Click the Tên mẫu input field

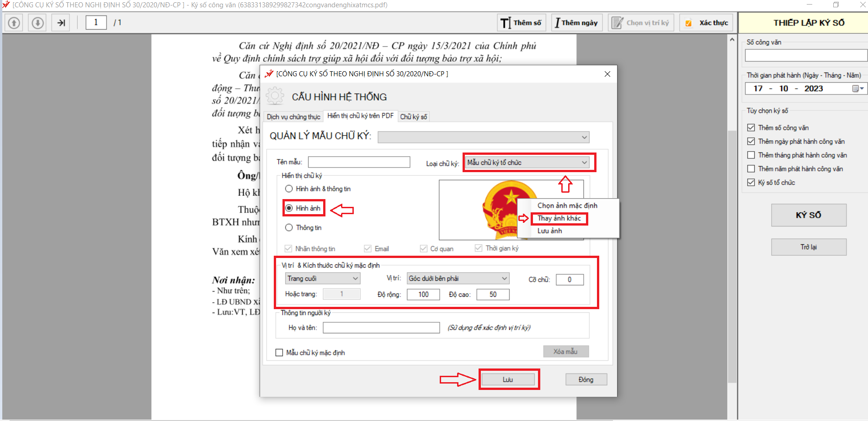[359, 162]
